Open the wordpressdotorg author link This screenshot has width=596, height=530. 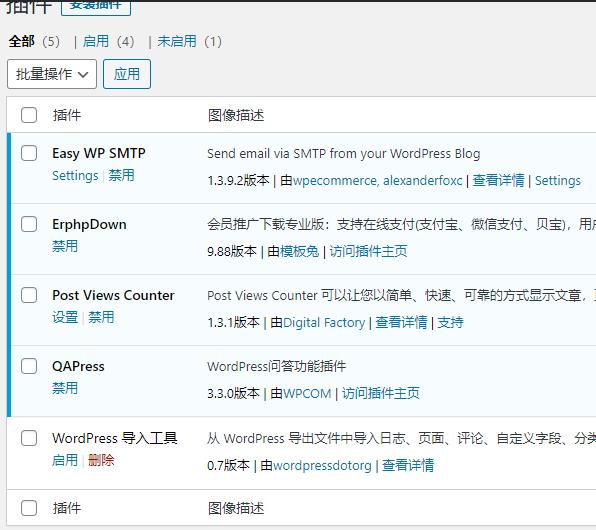322,465
